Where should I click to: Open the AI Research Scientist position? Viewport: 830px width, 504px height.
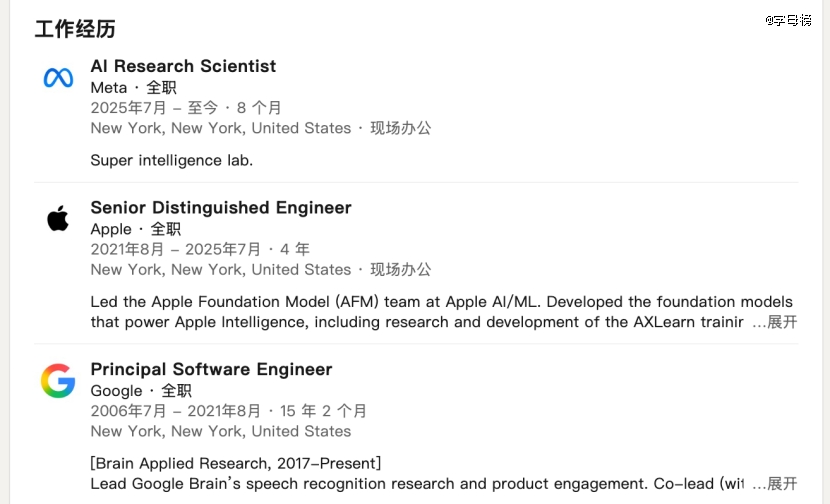point(183,66)
